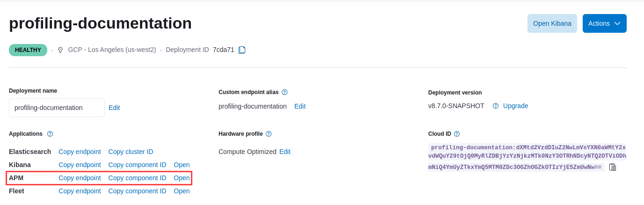Click the location pin icon
The width and height of the screenshot is (644, 205).
[x=60, y=50]
